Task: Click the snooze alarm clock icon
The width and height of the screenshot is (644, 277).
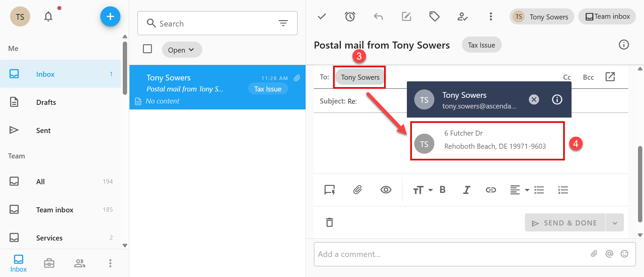Action: [x=350, y=16]
